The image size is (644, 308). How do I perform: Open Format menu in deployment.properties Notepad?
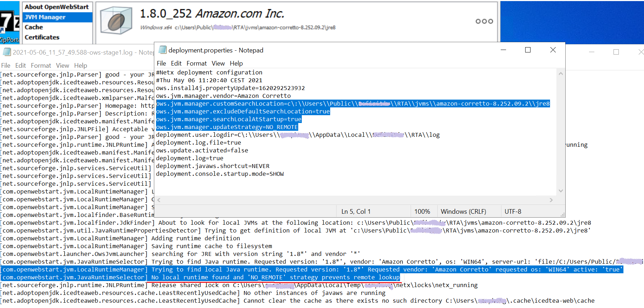click(196, 63)
